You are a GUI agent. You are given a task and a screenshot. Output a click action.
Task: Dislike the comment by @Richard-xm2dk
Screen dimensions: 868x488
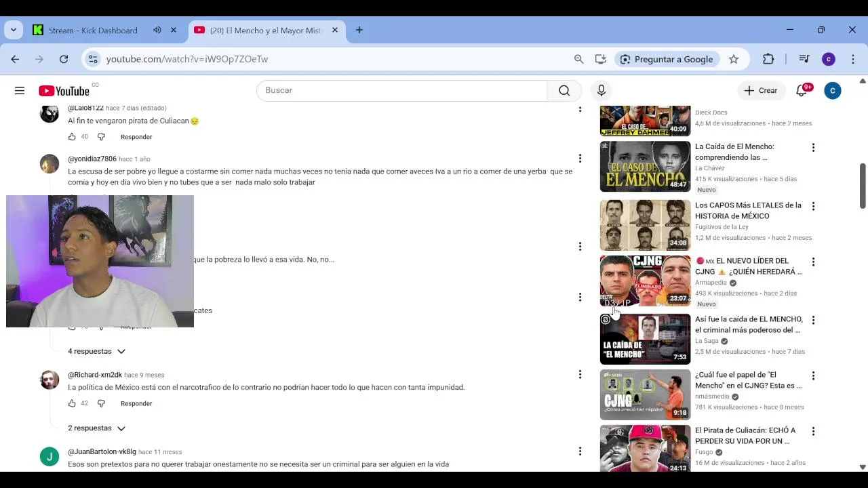pos(101,403)
